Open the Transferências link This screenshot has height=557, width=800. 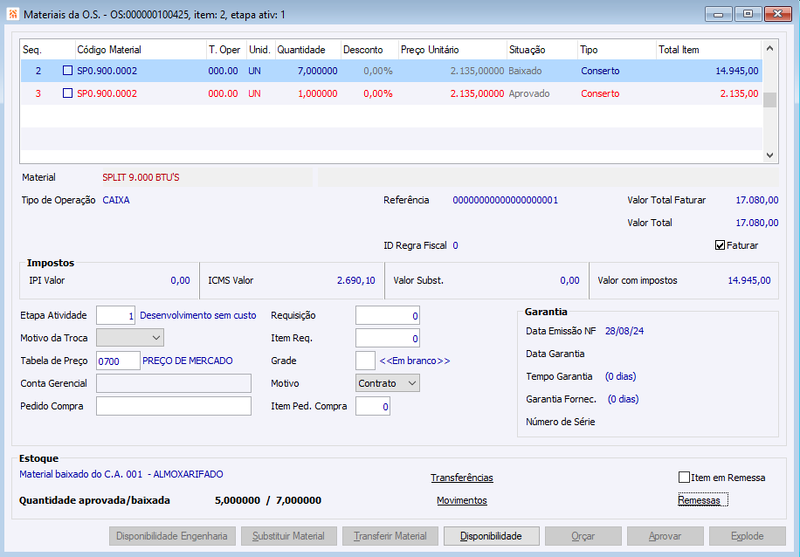[462, 477]
